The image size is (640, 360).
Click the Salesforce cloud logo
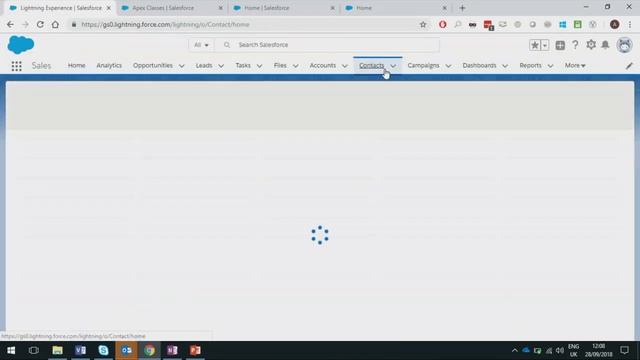(21, 44)
